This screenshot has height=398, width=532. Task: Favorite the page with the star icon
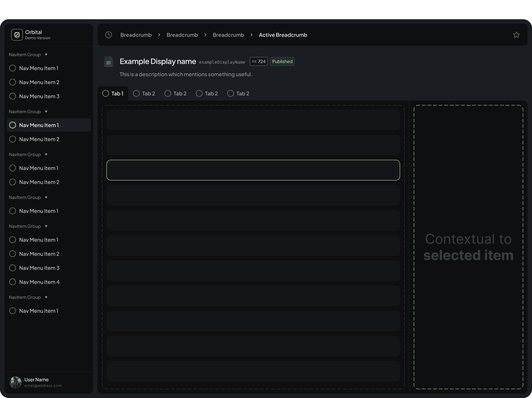pyautogui.click(x=516, y=35)
